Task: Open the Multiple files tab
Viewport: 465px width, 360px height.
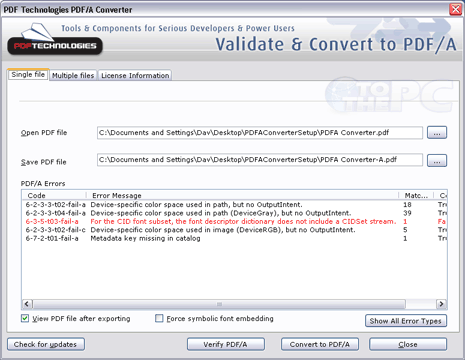Action: [73, 75]
